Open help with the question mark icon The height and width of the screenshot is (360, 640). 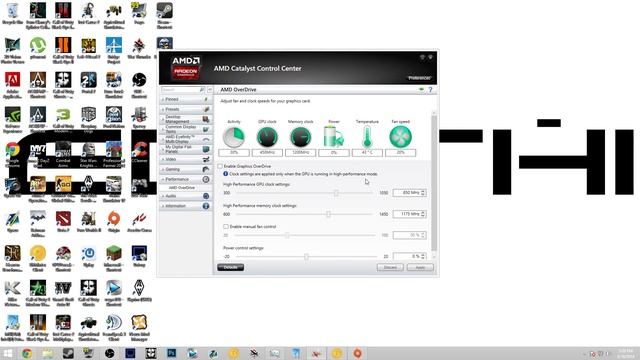tap(430, 89)
